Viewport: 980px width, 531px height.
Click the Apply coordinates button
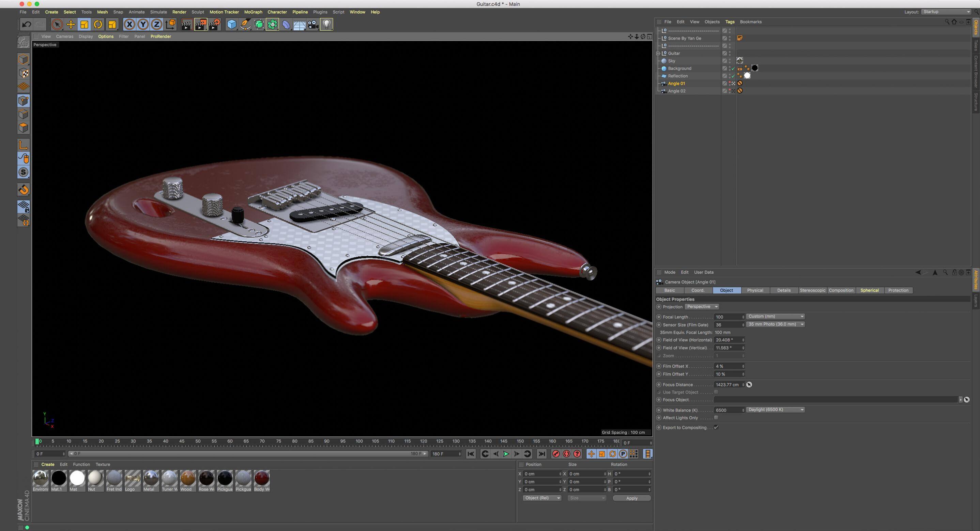tap(631, 498)
